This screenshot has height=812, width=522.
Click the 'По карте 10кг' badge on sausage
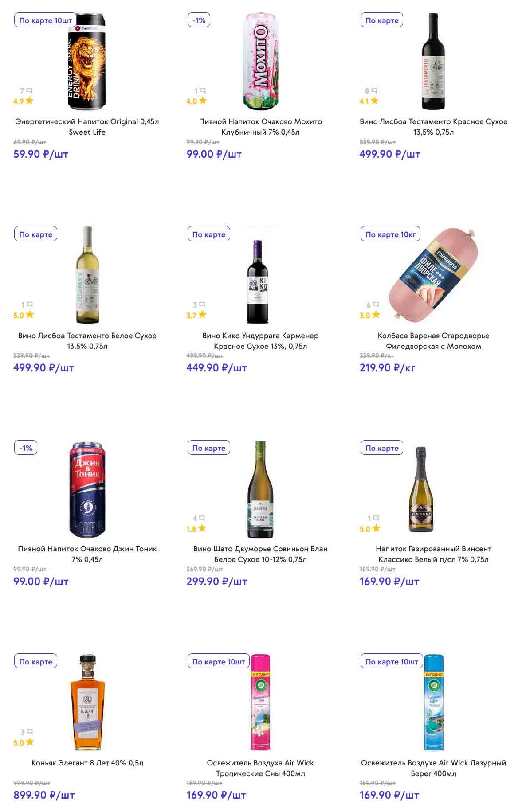coord(390,234)
